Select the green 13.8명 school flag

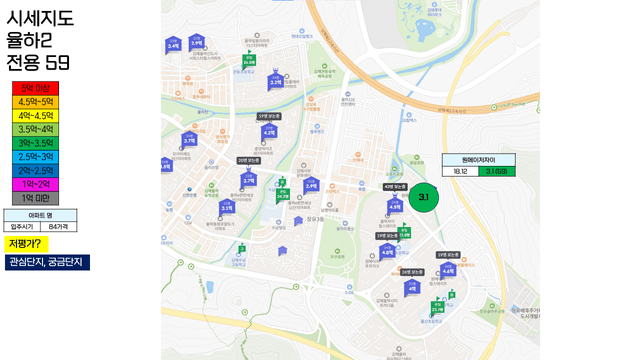pos(404,232)
